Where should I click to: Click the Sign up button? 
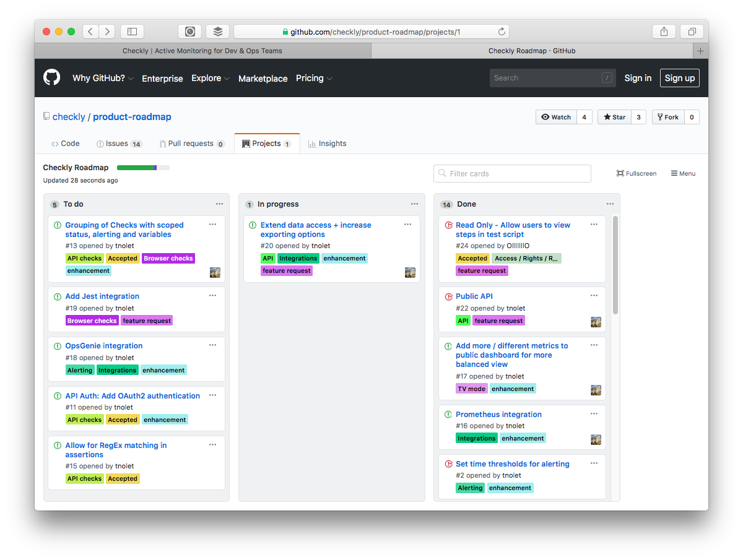[679, 78]
